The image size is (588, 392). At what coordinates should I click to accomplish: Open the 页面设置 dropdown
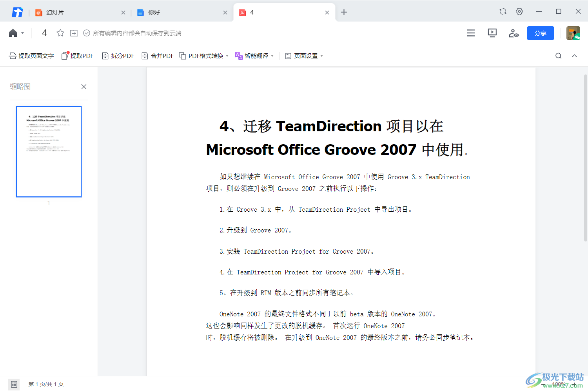point(304,56)
